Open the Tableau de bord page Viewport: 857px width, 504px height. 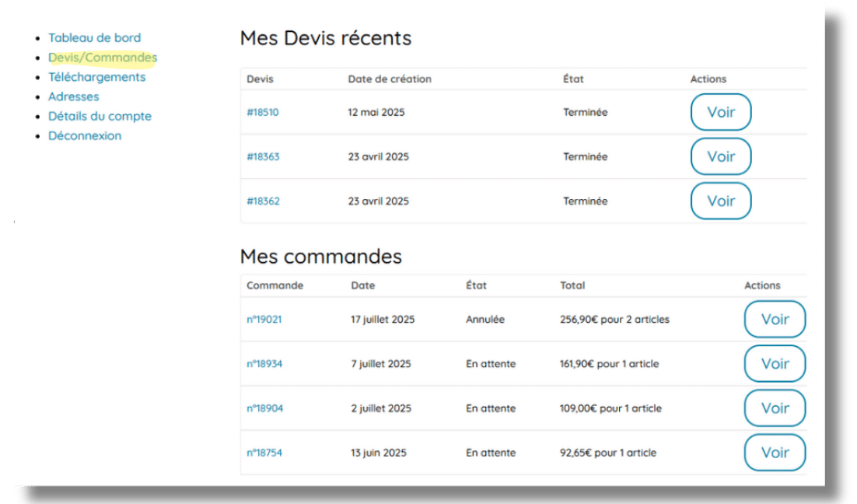pos(95,37)
